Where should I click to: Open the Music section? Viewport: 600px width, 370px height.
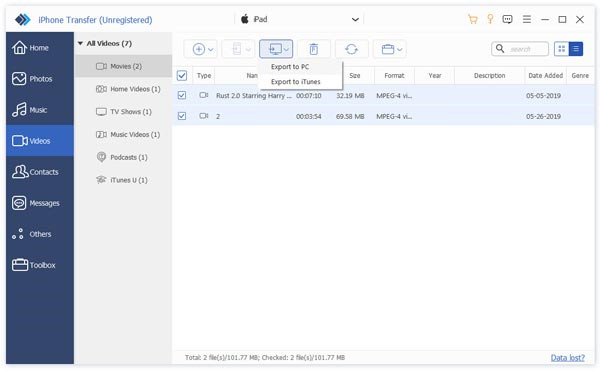pos(39,110)
